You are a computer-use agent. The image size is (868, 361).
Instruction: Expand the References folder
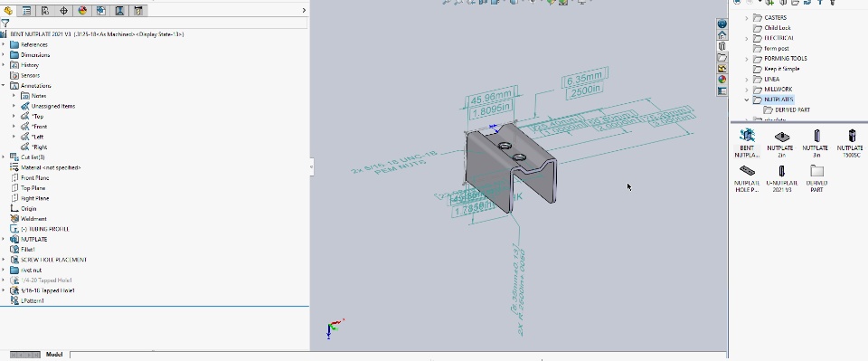(4, 44)
